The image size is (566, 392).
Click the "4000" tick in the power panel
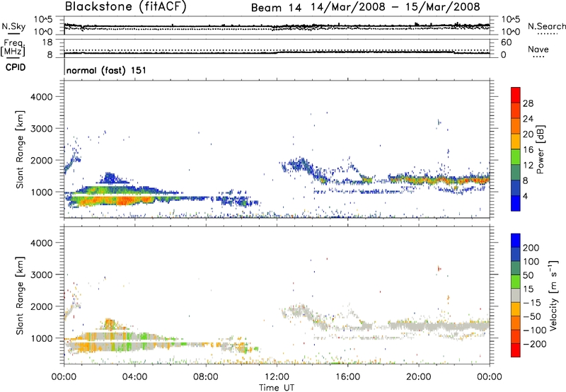(x=42, y=97)
